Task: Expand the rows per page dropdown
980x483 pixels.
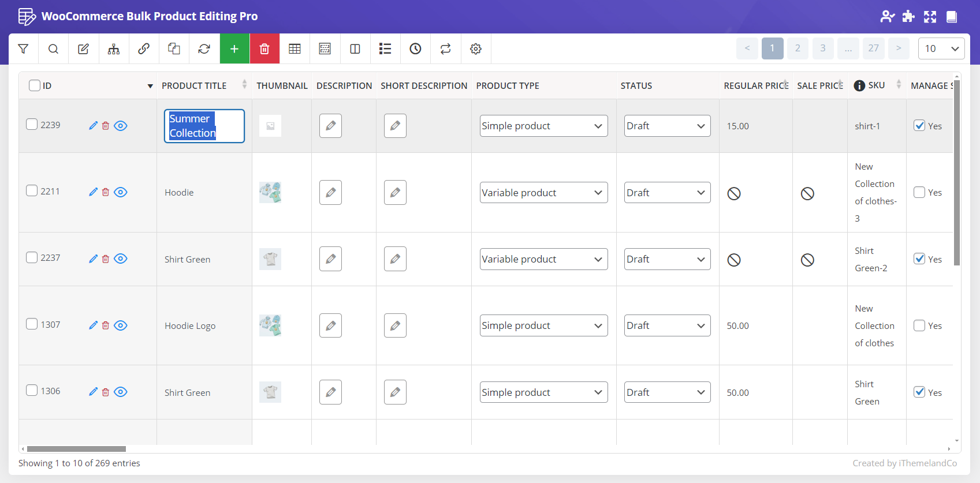Action: (x=941, y=49)
